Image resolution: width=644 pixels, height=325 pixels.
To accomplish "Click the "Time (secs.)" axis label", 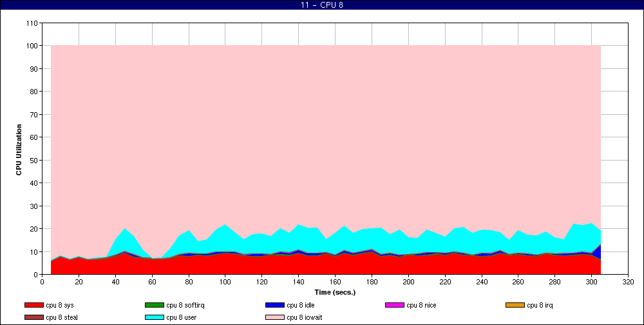I will pos(335,293).
